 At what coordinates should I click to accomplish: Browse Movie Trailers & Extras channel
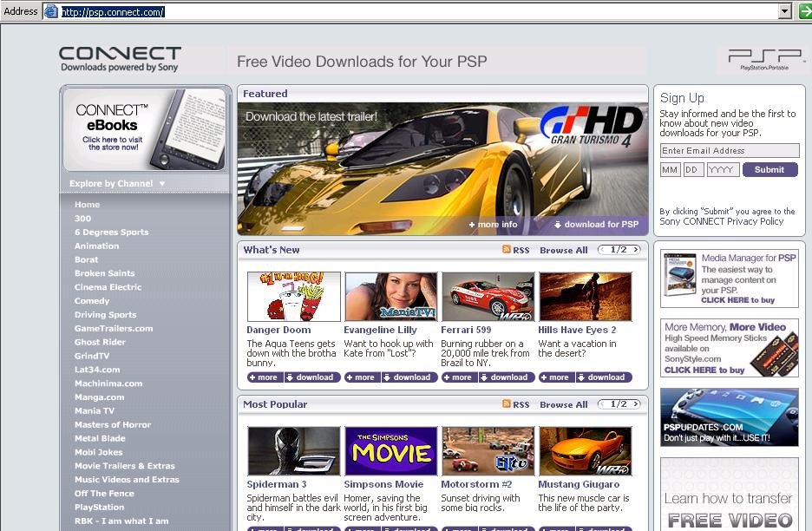tap(124, 466)
